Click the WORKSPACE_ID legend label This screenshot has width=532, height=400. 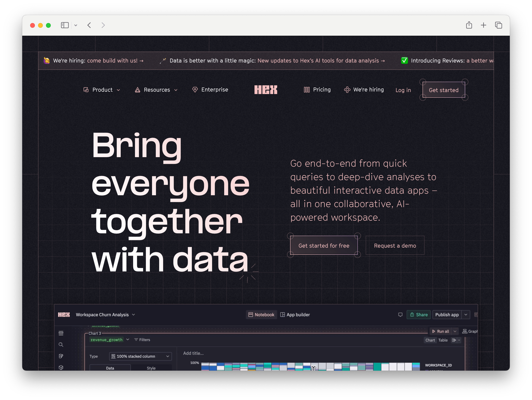[x=438, y=365]
